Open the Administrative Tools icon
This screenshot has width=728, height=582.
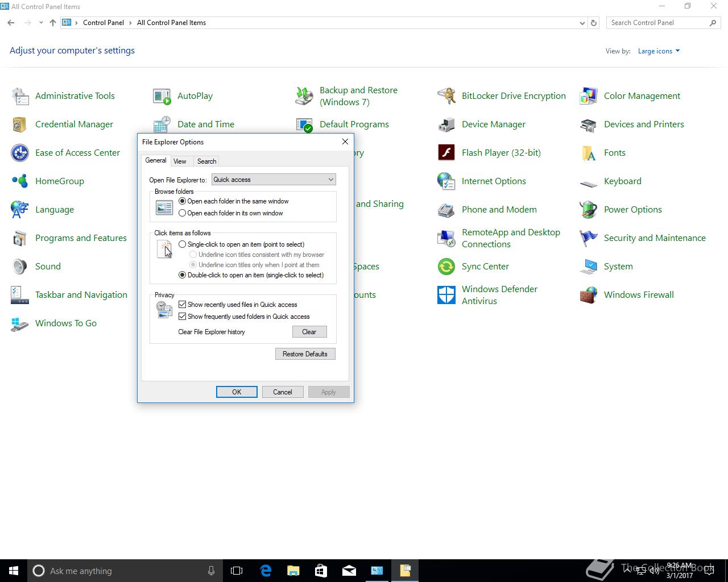20,96
